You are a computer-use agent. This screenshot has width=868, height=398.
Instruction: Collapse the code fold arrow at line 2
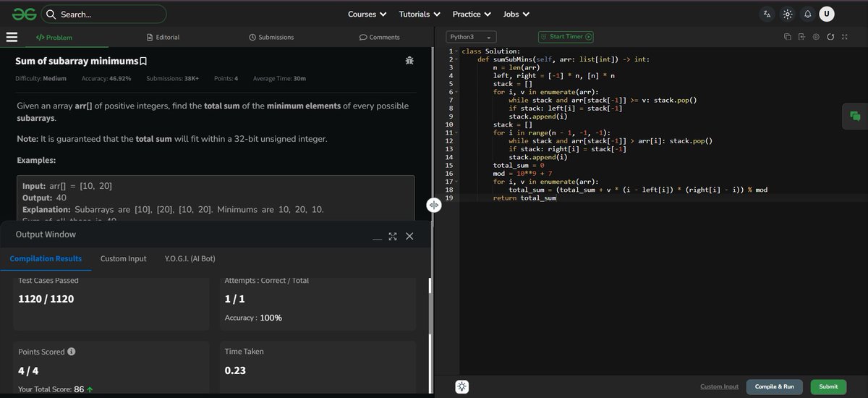458,59
